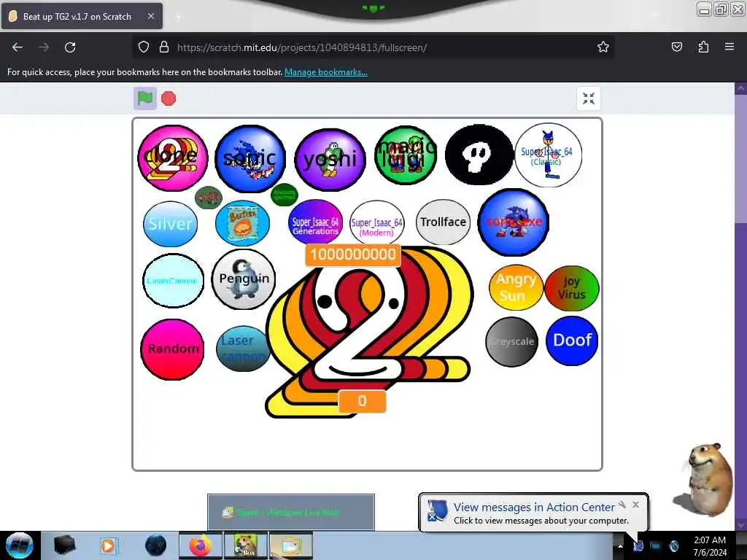This screenshot has width=747, height=560.
Task: Open Save to Pocket icon
Action: point(677,47)
